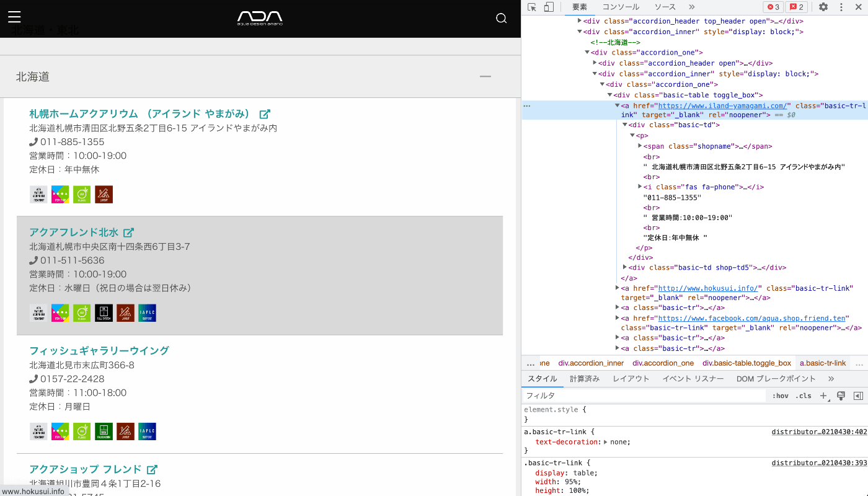Click brown Layout badge under 札幌ホームアクアリウム
Viewport: 868px width, 496px height.
coord(104,195)
